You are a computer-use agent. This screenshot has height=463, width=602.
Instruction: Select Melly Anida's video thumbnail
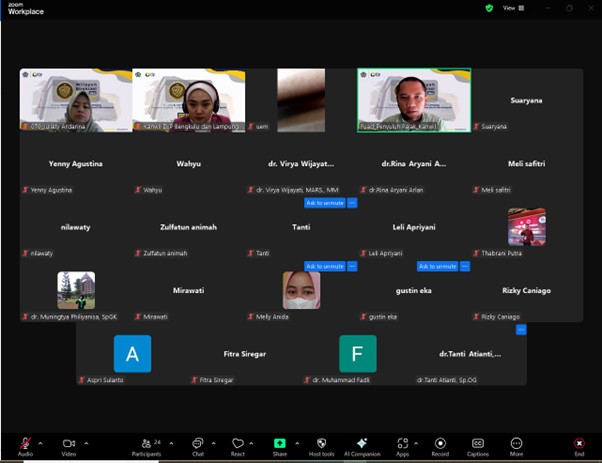click(301, 290)
